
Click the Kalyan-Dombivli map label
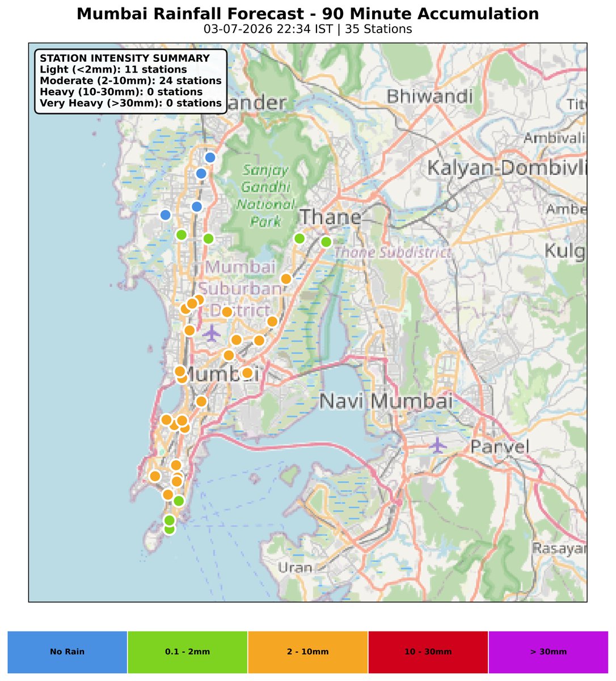coord(507,168)
